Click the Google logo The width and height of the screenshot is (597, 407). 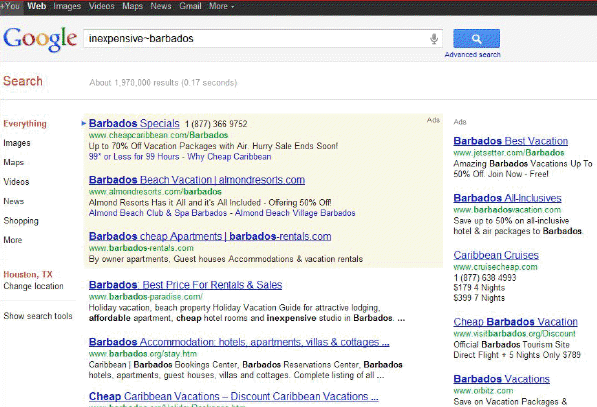40,39
